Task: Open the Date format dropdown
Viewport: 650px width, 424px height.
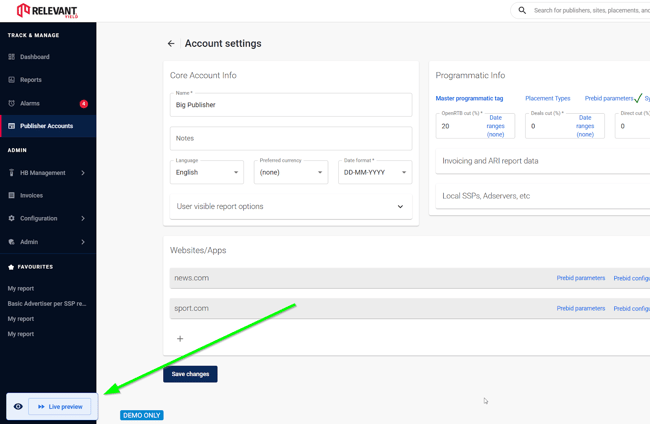Action: click(375, 172)
